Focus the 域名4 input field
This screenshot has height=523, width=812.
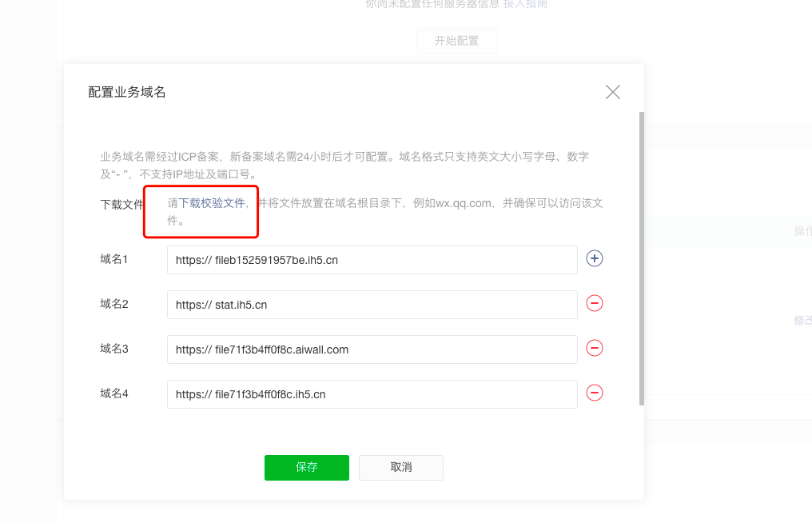point(372,393)
